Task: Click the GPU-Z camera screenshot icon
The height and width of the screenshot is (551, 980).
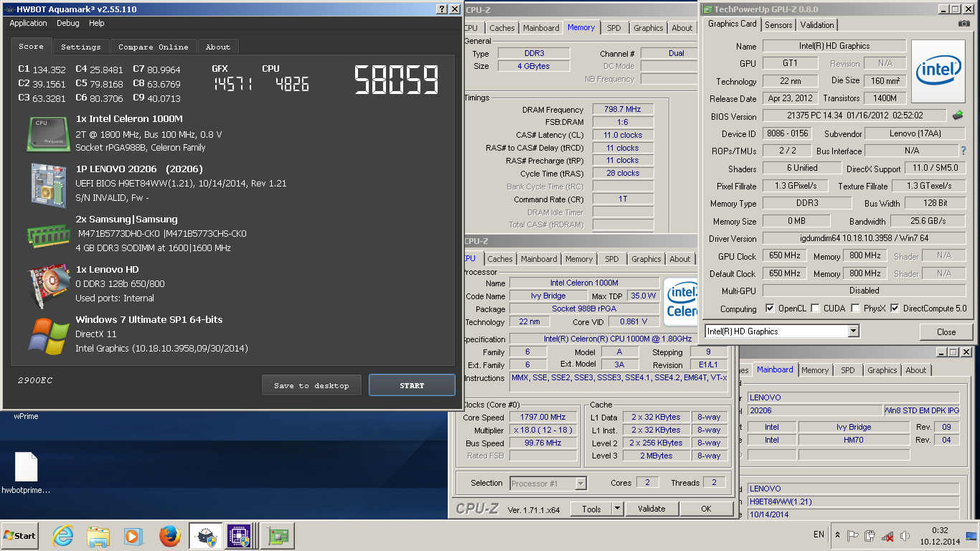Action: (x=963, y=24)
